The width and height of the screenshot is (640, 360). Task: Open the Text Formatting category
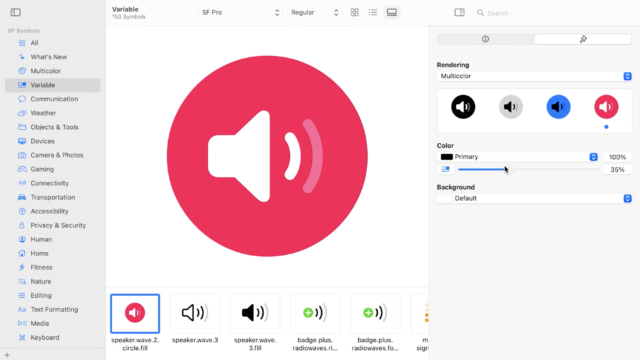(x=53, y=309)
